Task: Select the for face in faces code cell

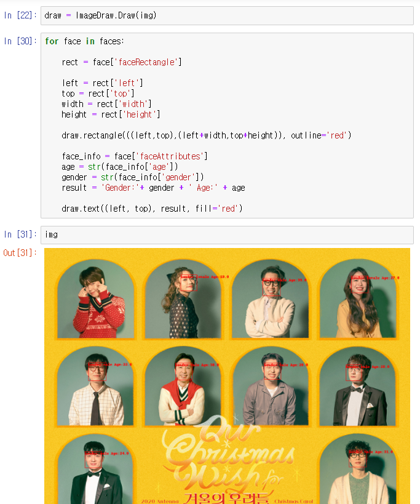Action: pos(227,126)
